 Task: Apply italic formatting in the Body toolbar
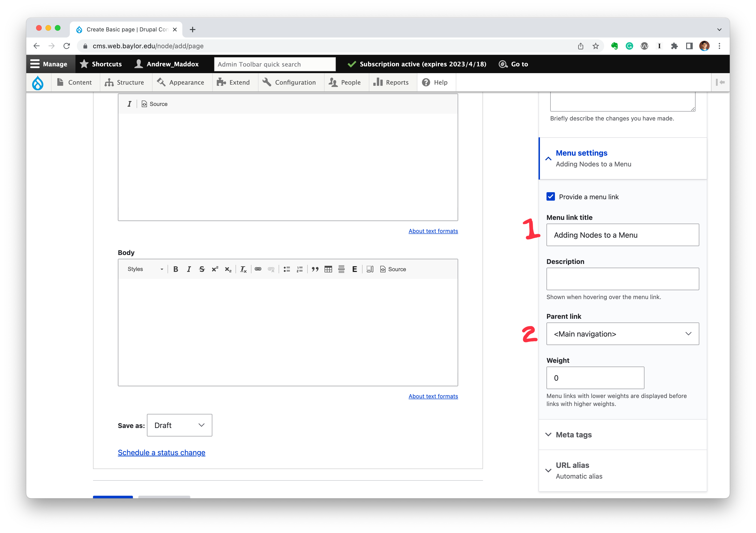click(x=189, y=269)
